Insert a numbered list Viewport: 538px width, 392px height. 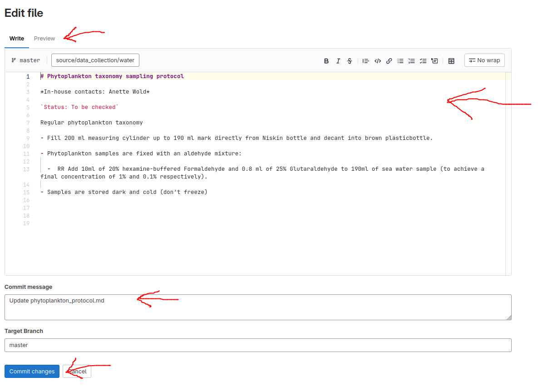pyautogui.click(x=412, y=61)
